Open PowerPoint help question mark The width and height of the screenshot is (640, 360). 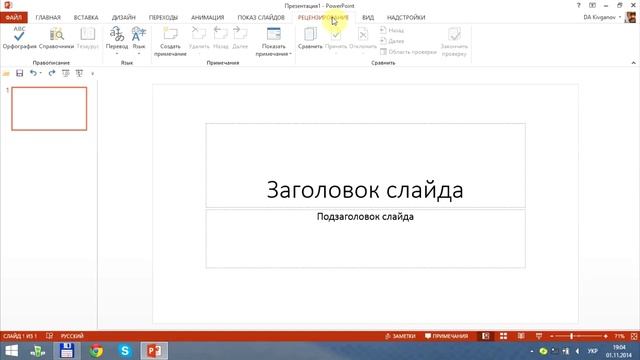pyautogui.click(x=578, y=5)
